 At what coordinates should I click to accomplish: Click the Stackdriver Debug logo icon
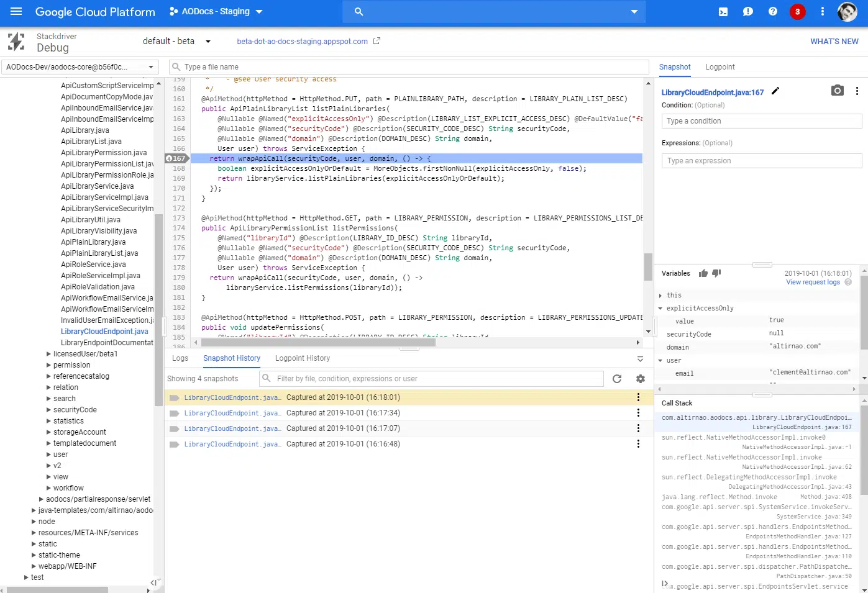(16, 42)
